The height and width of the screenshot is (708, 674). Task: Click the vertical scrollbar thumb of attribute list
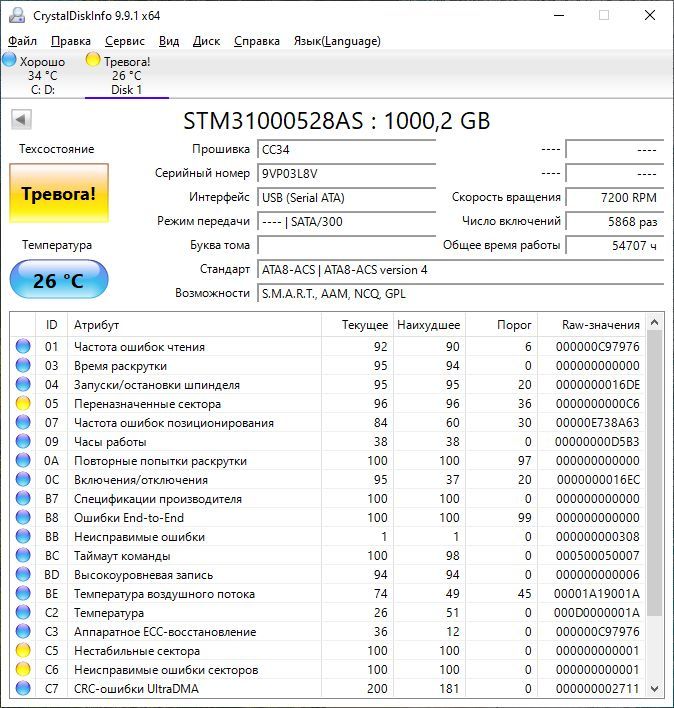tap(654, 473)
